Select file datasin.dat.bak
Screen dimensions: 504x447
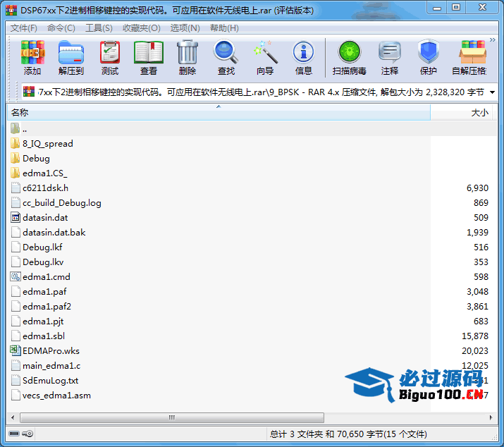48,232
